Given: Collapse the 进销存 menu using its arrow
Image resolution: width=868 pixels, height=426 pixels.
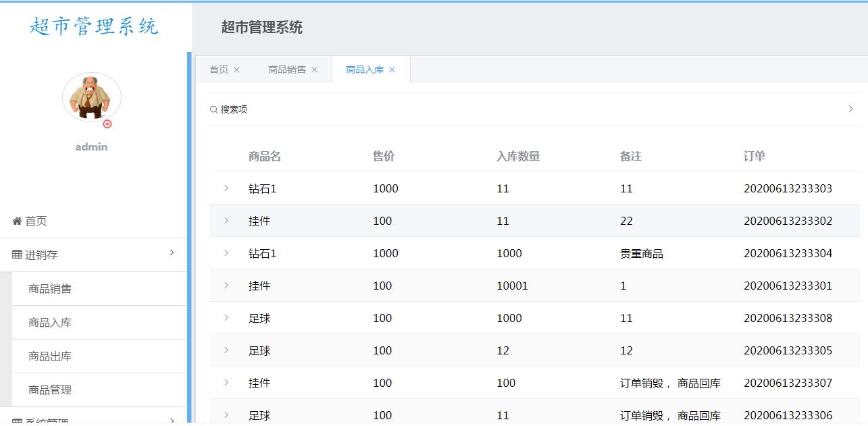Looking at the screenshot, I should click(x=172, y=252).
